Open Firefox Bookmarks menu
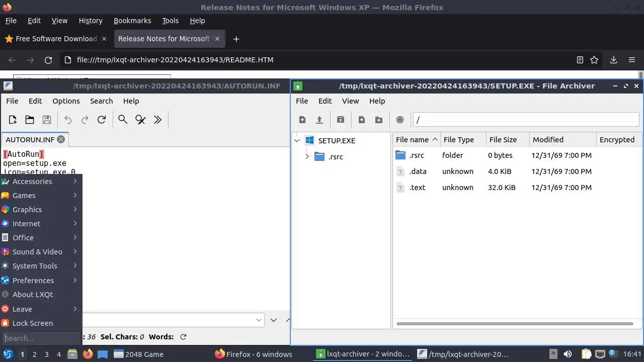644x362 pixels. pos(132,21)
